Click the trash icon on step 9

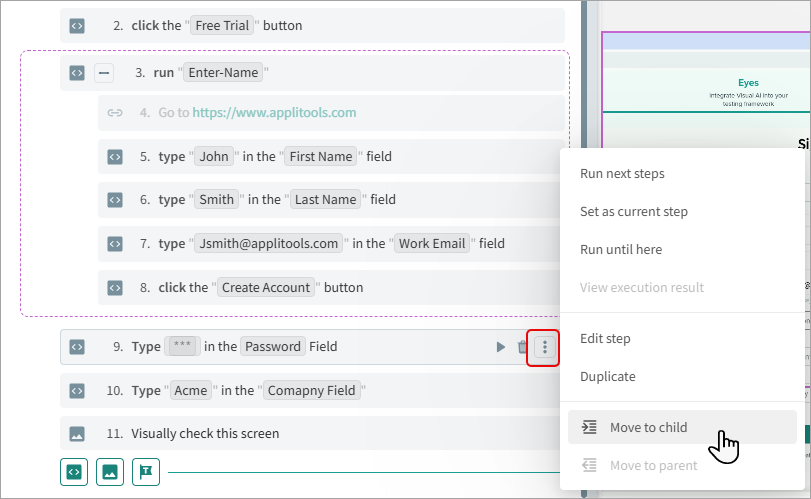tap(522, 347)
